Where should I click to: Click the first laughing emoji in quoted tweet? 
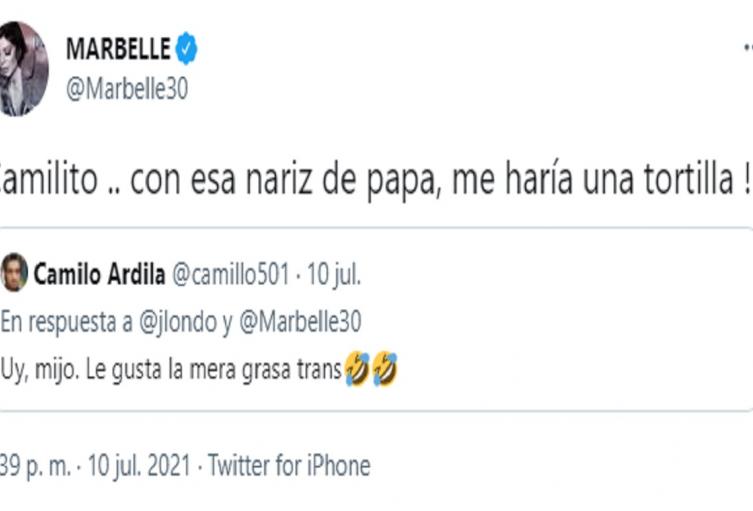point(357,372)
